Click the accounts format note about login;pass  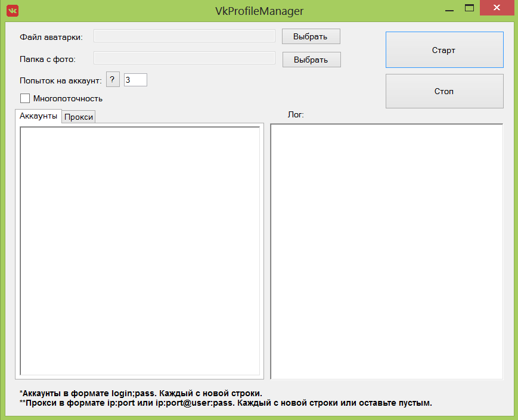[141, 393]
